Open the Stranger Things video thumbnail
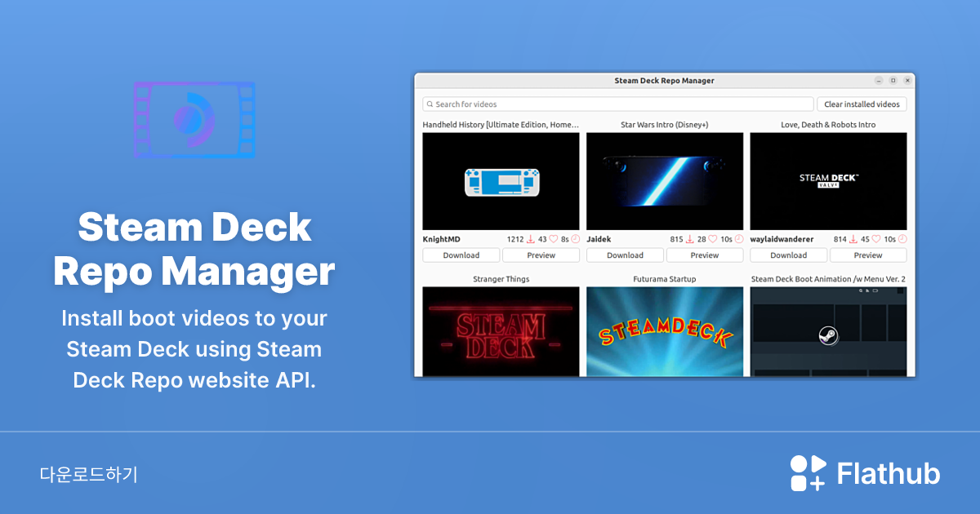Viewport: 980px width, 514px height. pyautogui.click(x=501, y=331)
